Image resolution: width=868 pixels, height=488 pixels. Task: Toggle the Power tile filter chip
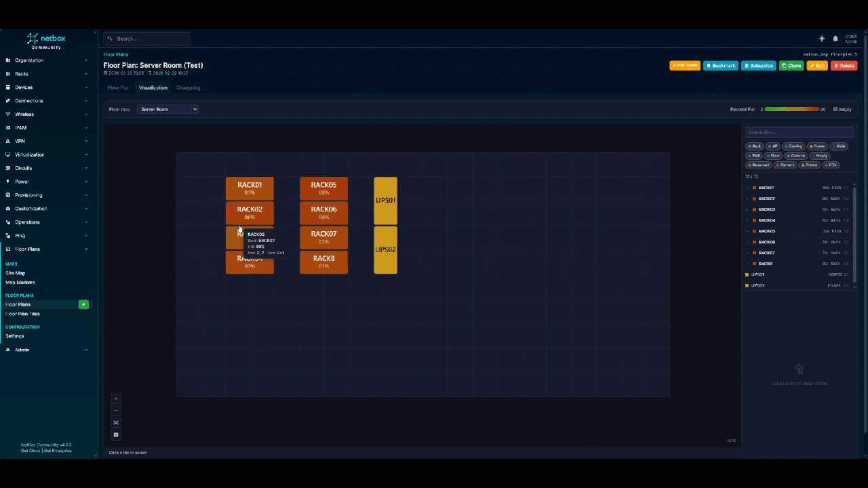click(817, 146)
